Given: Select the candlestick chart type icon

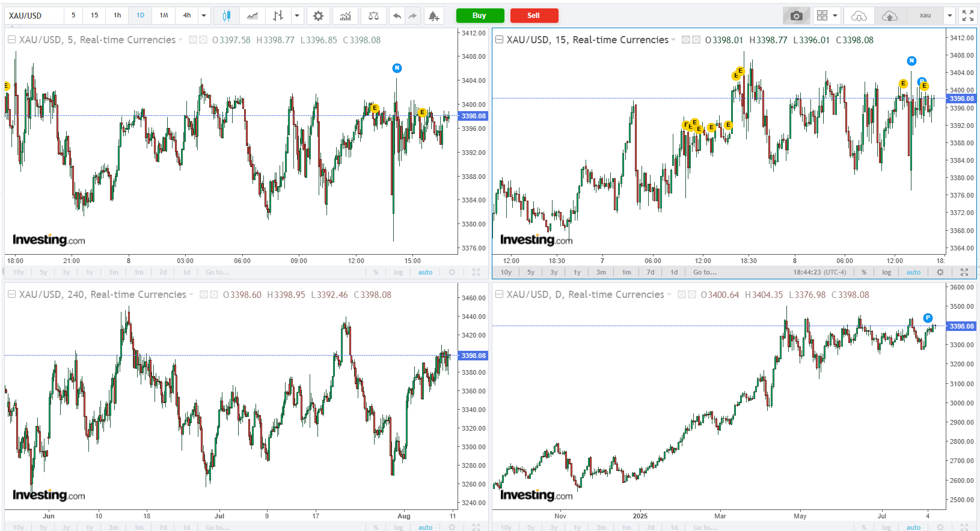Looking at the screenshot, I should point(227,16).
